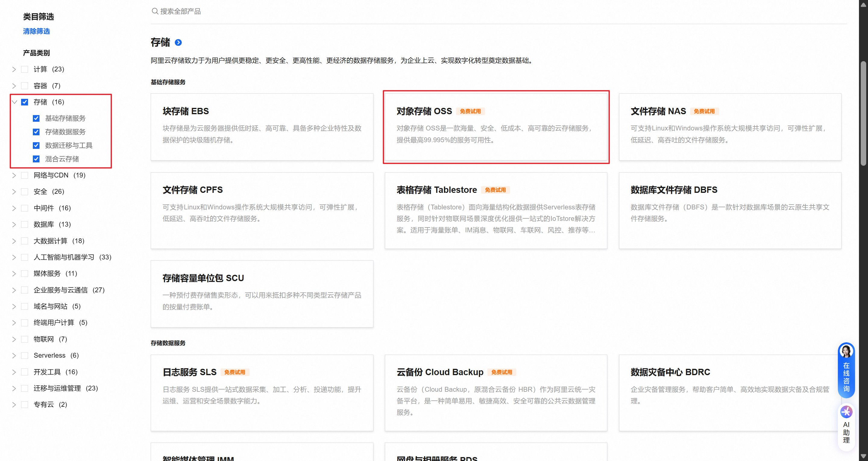Check the 中间件 (16) checkbox
This screenshot has width=868, height=461.
(25, 208)
